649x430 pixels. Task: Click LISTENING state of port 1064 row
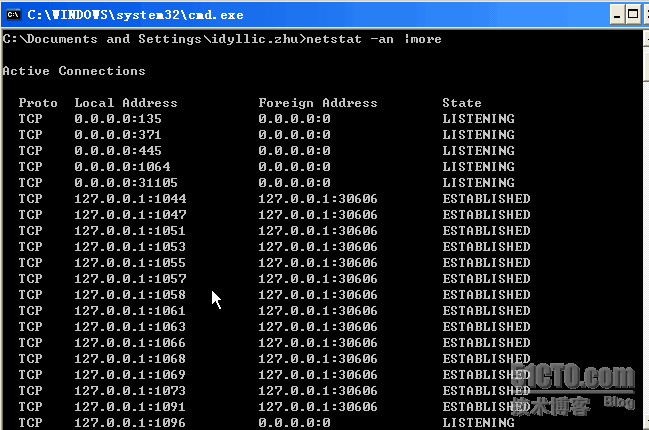coord(478,167)
